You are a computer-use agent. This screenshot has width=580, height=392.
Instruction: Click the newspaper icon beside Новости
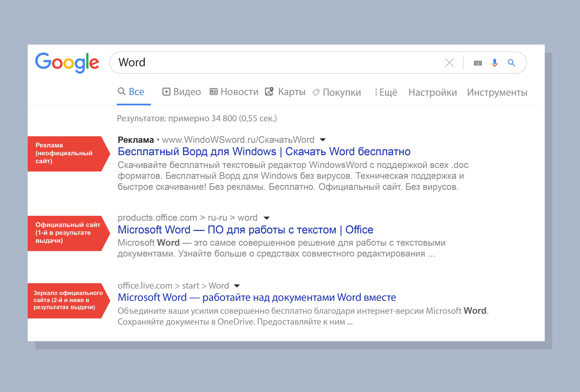[214, 92]
